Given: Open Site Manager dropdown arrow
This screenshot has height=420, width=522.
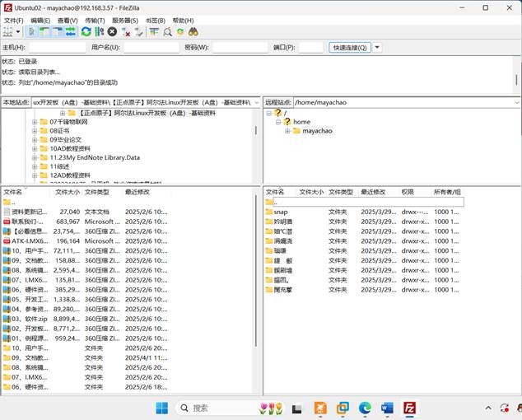Looking at the screenshot, I should [18, 32].
